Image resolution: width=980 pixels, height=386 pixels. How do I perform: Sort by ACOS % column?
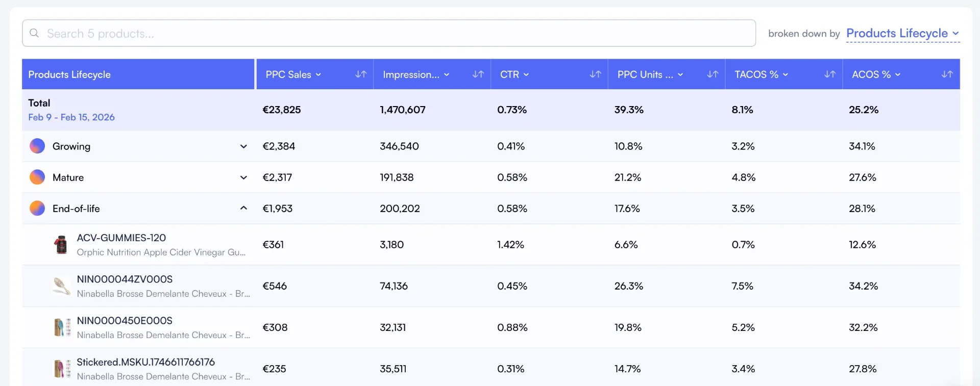[x=947, y=74]
